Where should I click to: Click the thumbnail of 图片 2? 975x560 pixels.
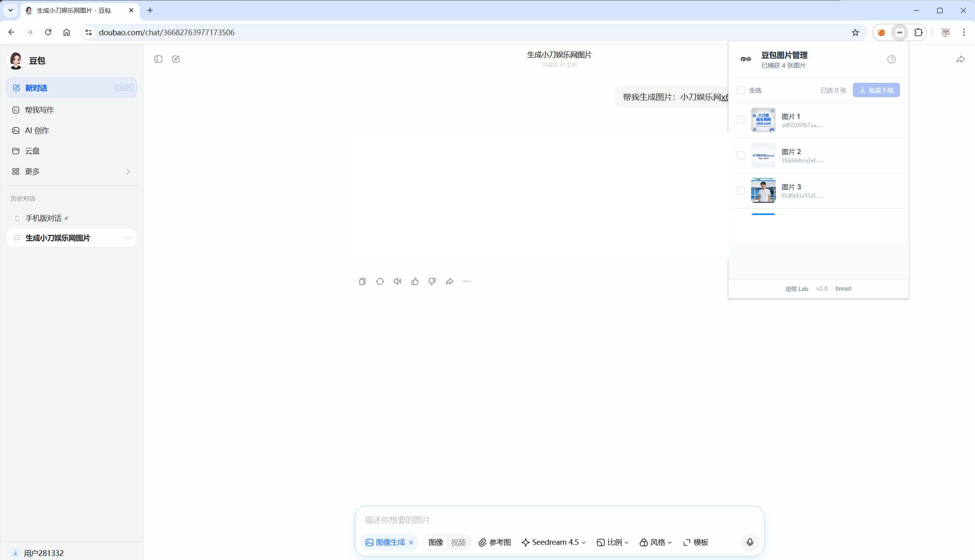pos(763,155)
